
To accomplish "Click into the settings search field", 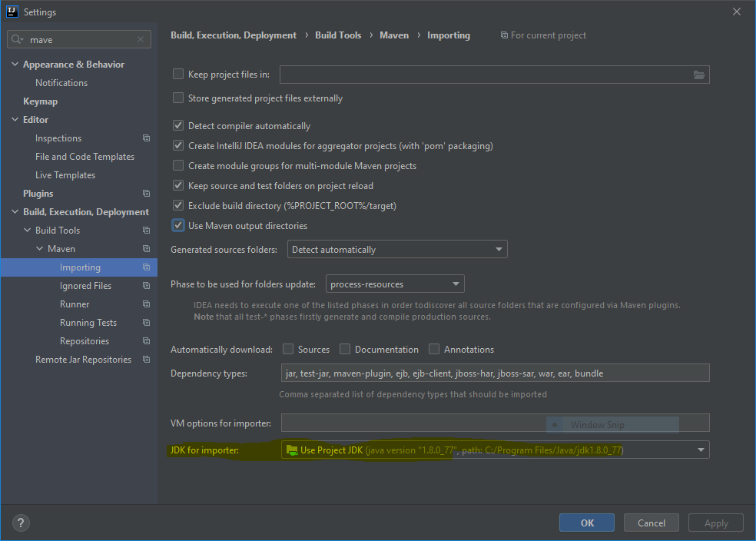I will [79, 39].
